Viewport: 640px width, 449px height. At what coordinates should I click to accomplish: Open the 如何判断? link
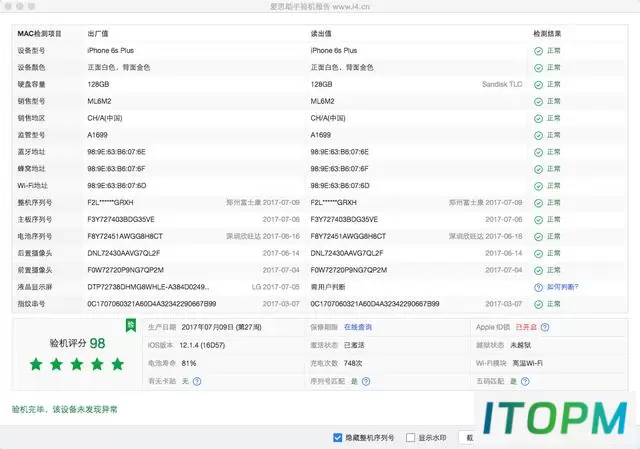tap(562, 287)
